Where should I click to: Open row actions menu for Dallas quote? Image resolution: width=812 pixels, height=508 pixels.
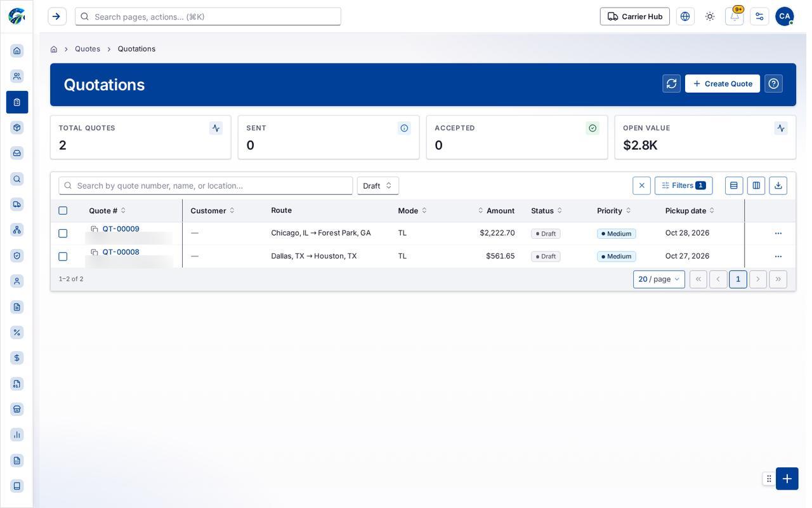tap(778, 257)
